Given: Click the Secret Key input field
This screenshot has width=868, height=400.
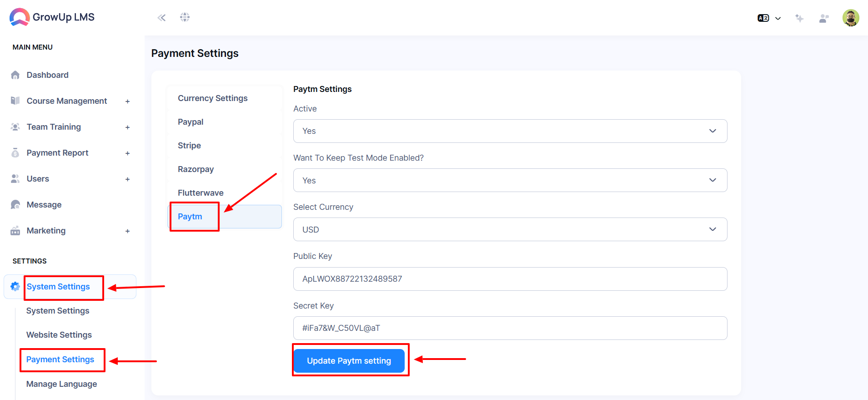Looking at the screenshot, I should click(510, 328).
